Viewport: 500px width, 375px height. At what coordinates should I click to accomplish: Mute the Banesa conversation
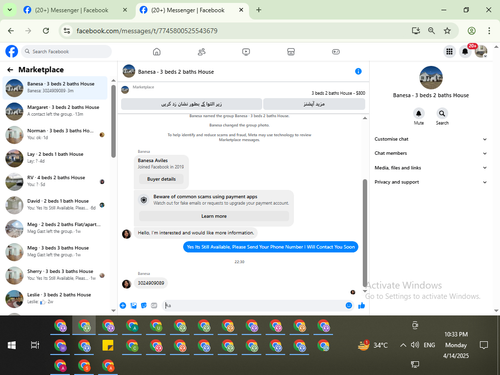(419, 114)
